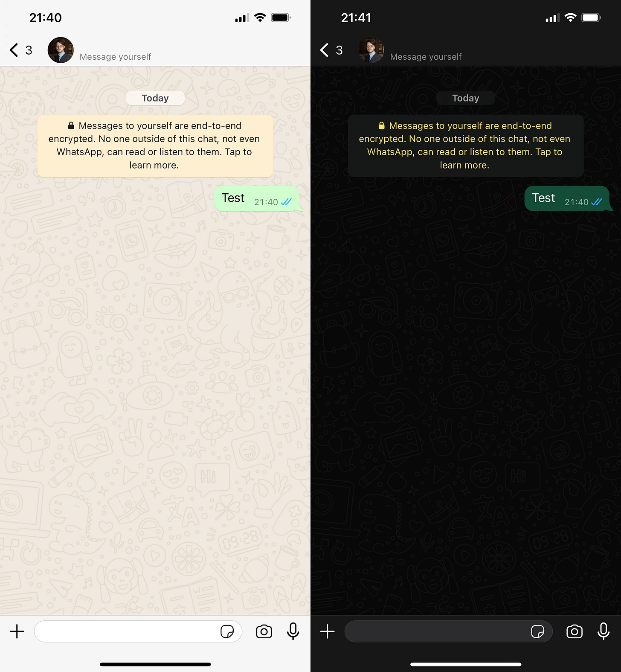Viewport: 621px width, 672px height.
Task: Open the camera in dark mode chat
Action: (575, 631)
